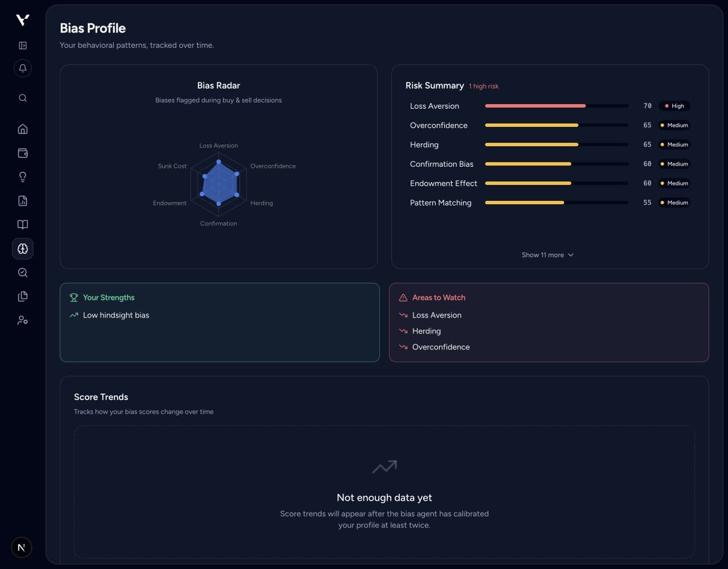Click the trend arrow in Score Trends placeholder

pyautogui.click(x=384, y=467)
